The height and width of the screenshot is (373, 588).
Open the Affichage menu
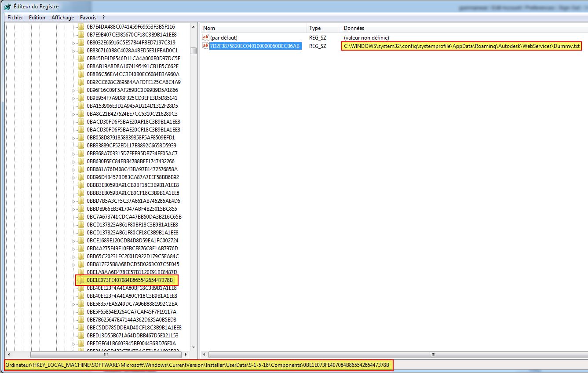tap(62, 18)
